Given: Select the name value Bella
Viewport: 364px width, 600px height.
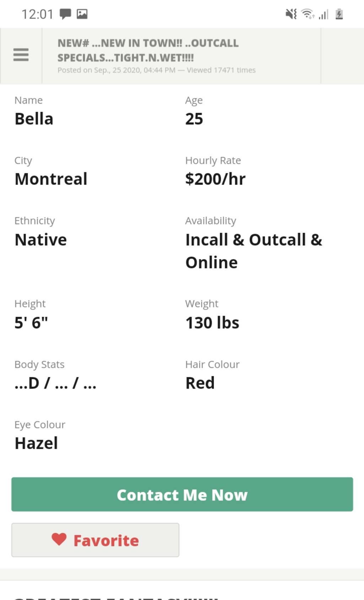Looking at the screenshot, I should (34, 119).
